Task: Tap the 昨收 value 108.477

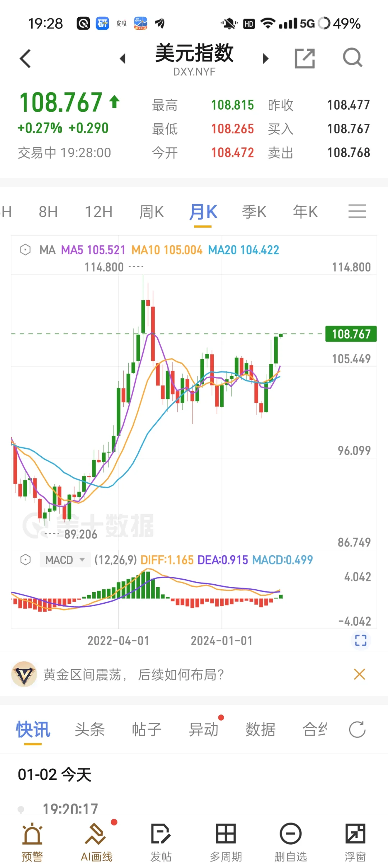Action: tap(348, 105)
